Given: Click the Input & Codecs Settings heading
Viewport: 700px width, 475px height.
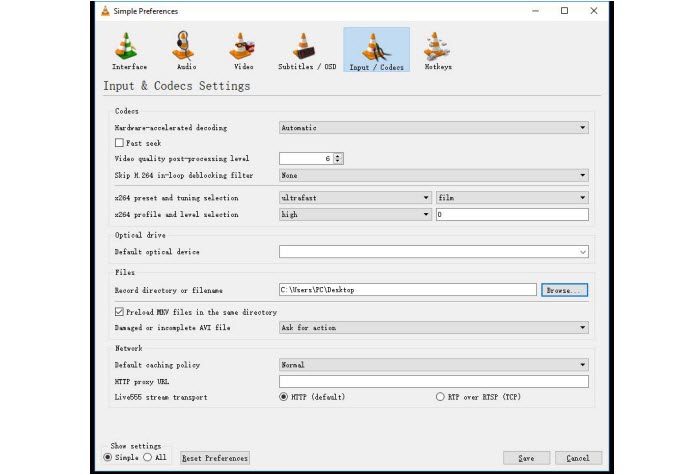Looking at the screenshot, I should click(177, 86).
